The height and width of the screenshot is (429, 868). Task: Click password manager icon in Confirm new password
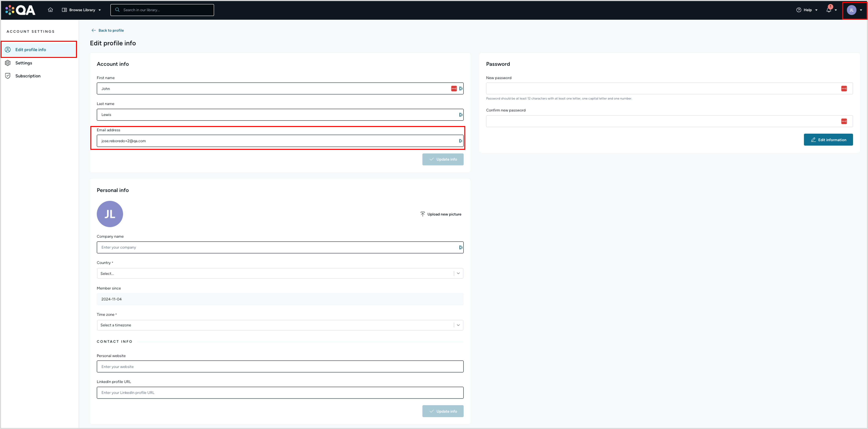(844, 121)
